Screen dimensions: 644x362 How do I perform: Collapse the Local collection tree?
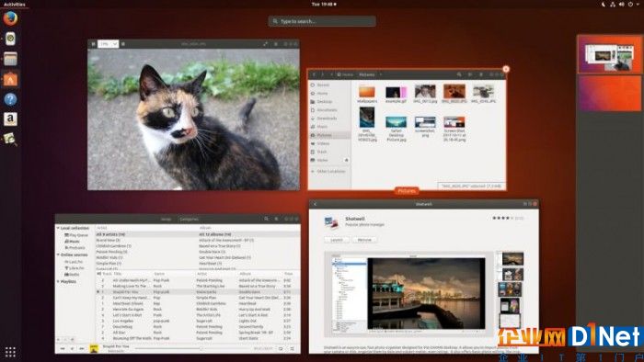coord(58,228)
